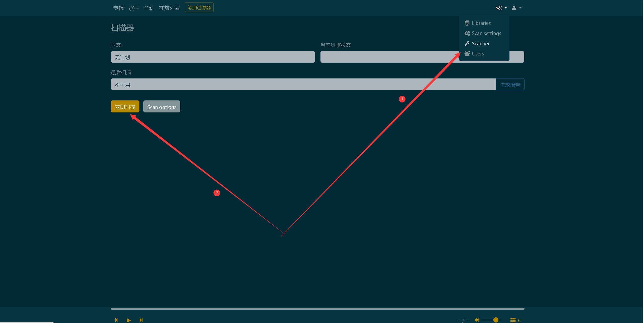Screen dimensions: 644x323
Task: Start scan with 立即扫描 button
Action: pos(125,107)
